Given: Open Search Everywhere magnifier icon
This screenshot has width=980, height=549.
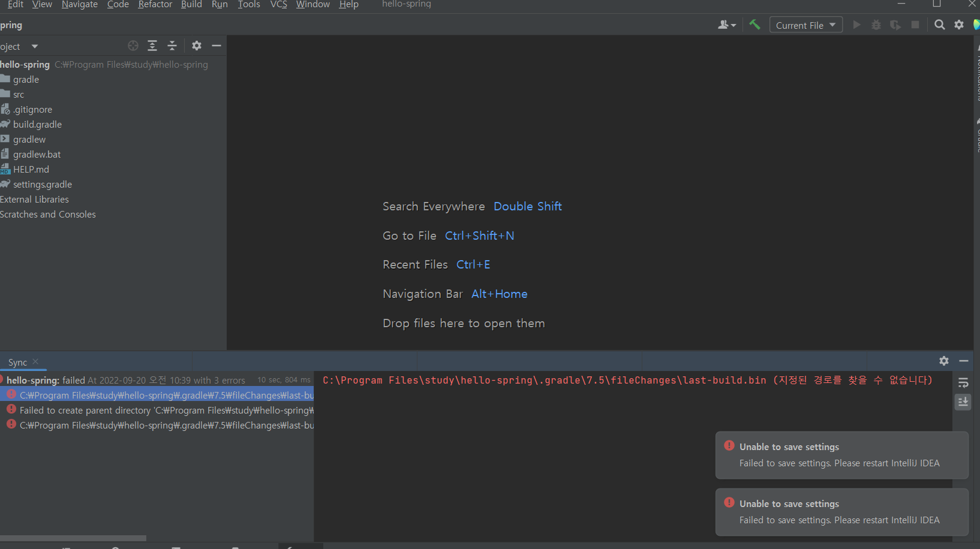Looking at the screenshot, I should coord(940,25).
